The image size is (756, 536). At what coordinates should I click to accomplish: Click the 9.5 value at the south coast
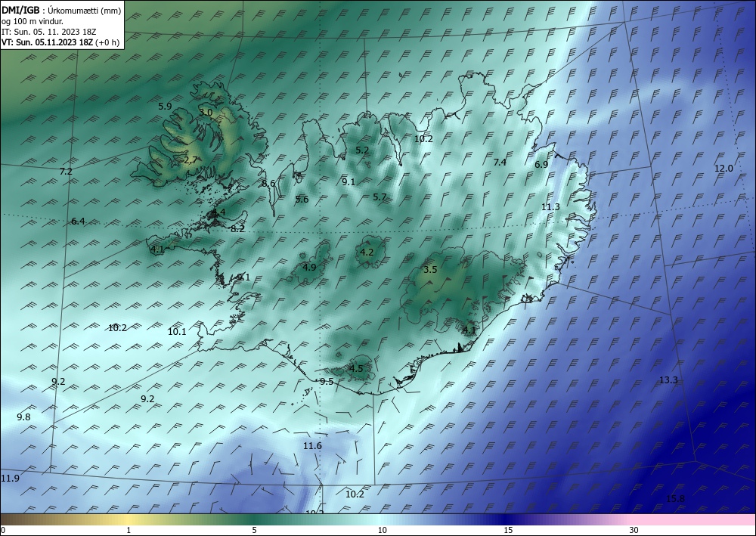click(327, 382)
